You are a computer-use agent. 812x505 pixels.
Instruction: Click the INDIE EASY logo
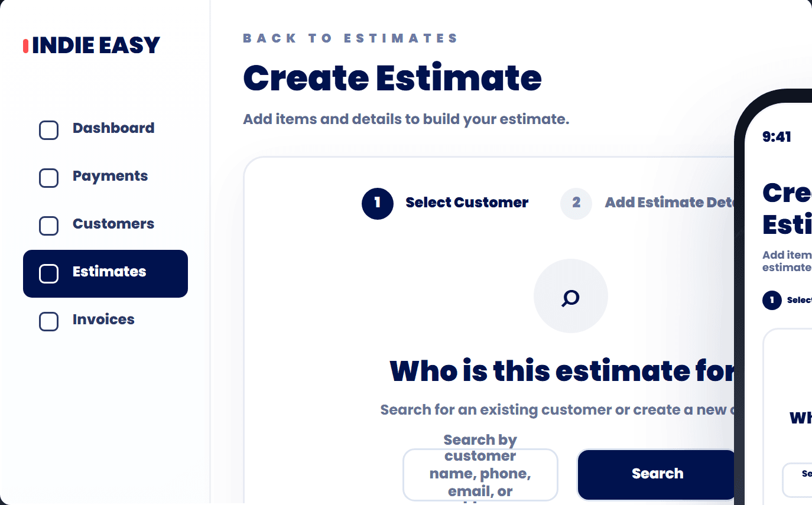[92, 45]
